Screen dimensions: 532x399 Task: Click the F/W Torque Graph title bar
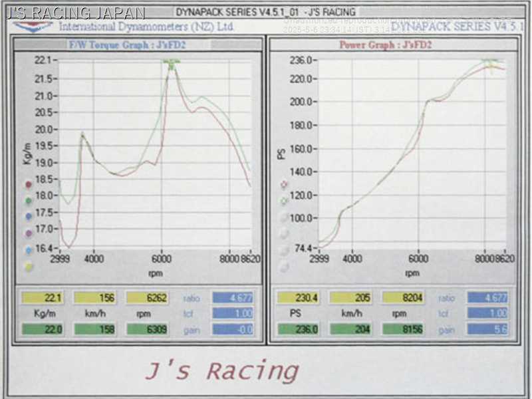coord(138,45)
